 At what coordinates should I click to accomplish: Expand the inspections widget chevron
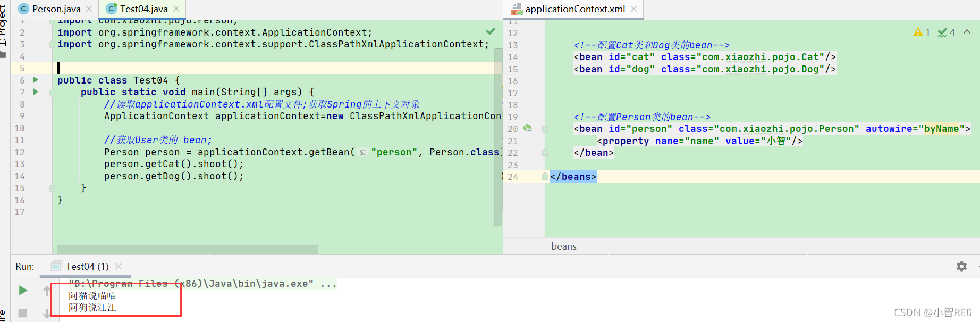pos(967,32)
